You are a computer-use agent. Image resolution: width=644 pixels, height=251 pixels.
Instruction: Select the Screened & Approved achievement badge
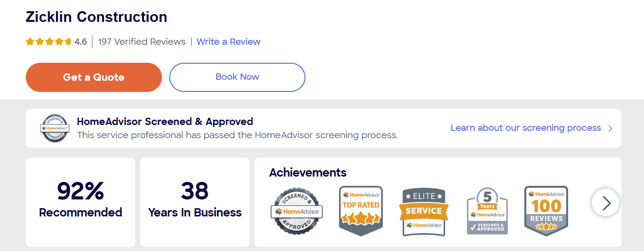tap(296, 212)
